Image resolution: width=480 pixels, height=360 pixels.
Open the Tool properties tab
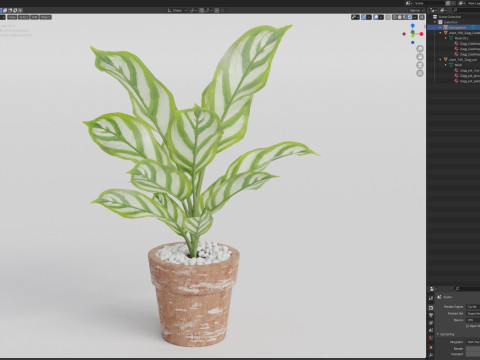tap(431, 298)
